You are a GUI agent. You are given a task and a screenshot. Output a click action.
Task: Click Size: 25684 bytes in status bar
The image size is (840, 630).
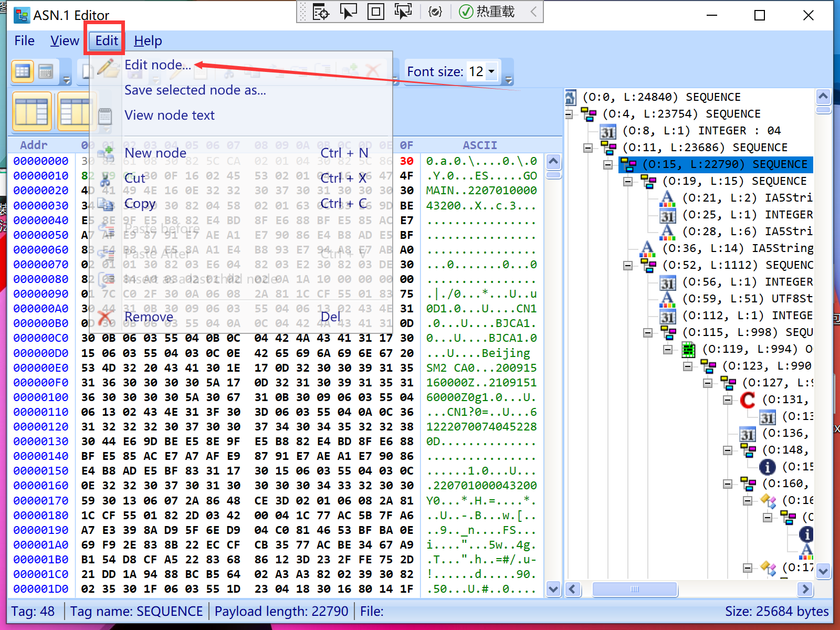tap(776, 612)
